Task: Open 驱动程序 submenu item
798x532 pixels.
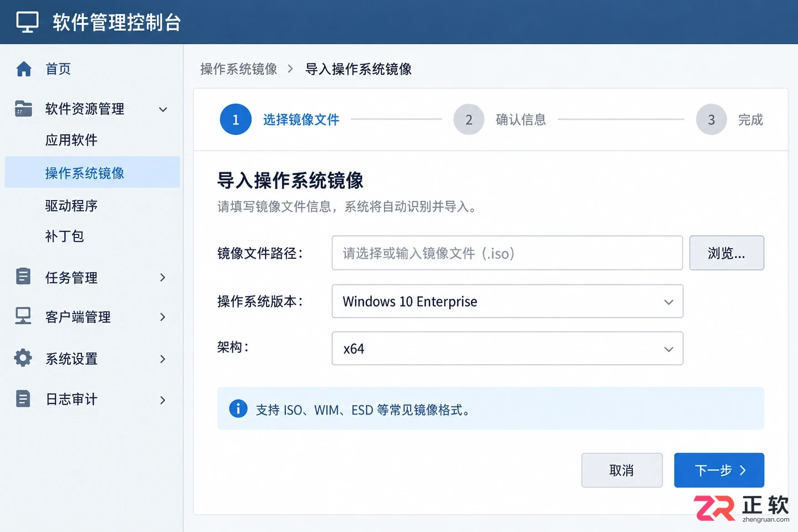Action: [71, 206]
